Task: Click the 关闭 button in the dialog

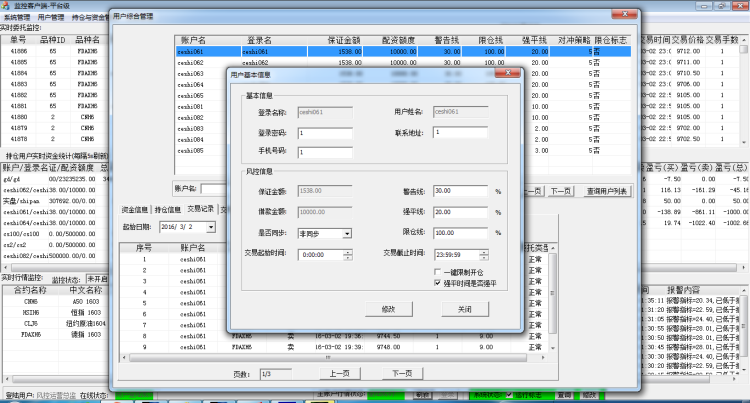Action: [465, 309]
